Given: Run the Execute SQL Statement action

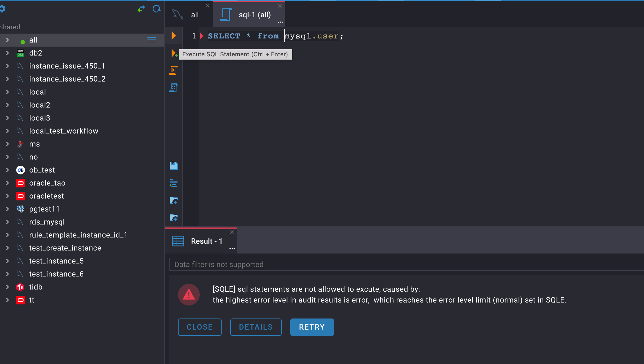Looking at the screenshot, I should click(174, 35).
